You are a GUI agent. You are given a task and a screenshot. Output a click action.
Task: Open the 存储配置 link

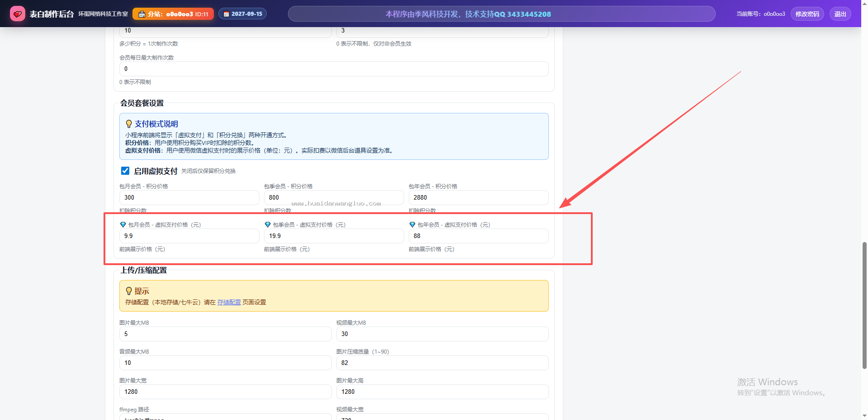pyautogui.click(x=229, y=302)
